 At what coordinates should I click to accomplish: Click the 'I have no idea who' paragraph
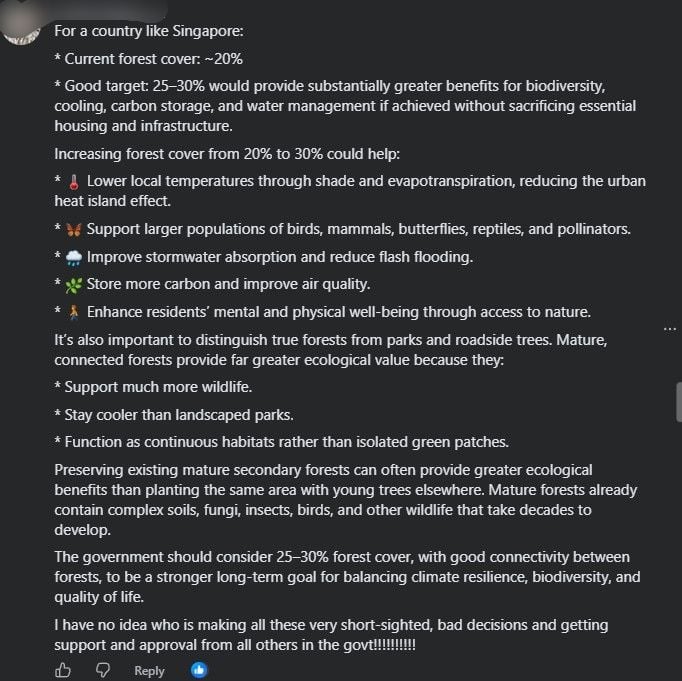pyautogui.click(x=331, y=635)
